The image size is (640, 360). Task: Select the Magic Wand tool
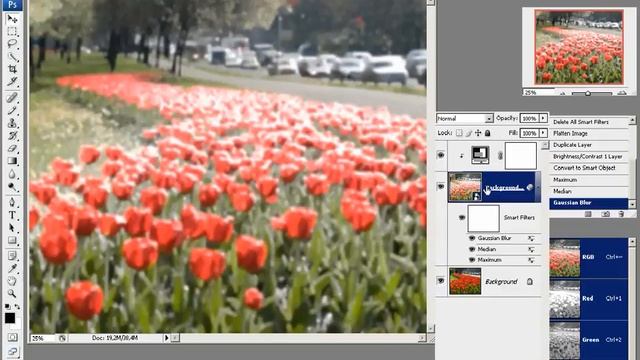[12, 56]
